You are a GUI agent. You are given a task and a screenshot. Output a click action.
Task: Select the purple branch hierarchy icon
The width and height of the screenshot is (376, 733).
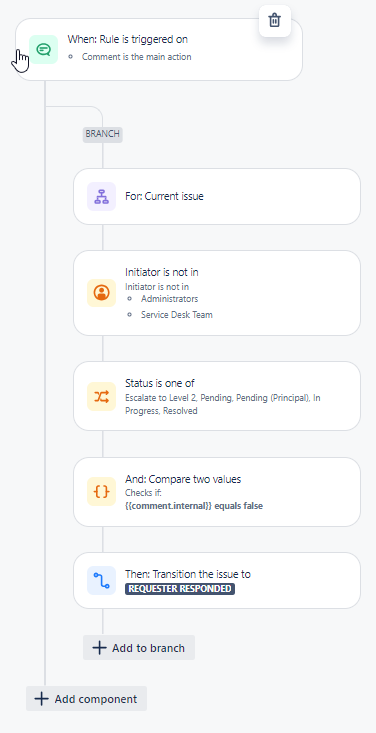[101, 197]
